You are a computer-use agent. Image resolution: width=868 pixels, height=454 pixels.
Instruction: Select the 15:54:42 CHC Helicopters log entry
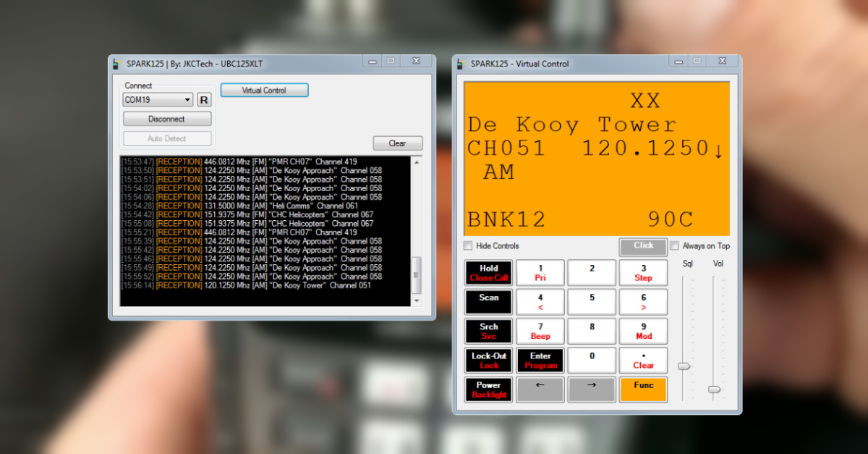247,214
